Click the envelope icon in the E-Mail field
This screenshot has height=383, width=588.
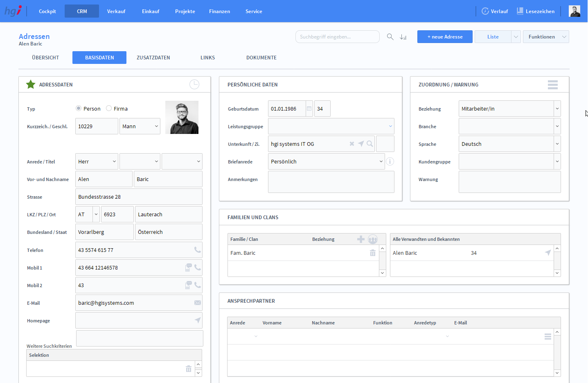click(x=198, y=303)
